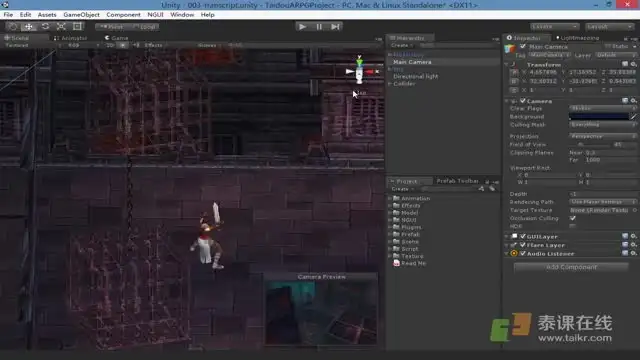Open Flare Layer gear menu

tap(633, 244)
